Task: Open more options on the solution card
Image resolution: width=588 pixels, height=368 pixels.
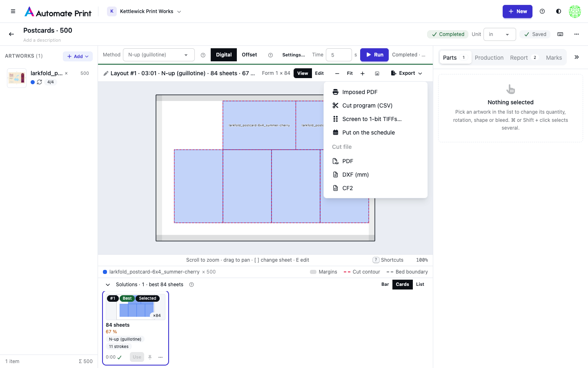Action: (160, 357)
